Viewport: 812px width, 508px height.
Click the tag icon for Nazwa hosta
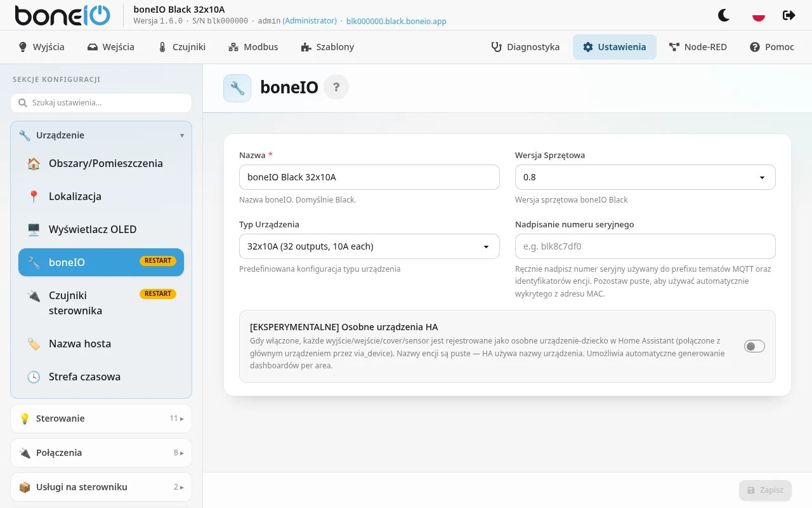point(34,344)
